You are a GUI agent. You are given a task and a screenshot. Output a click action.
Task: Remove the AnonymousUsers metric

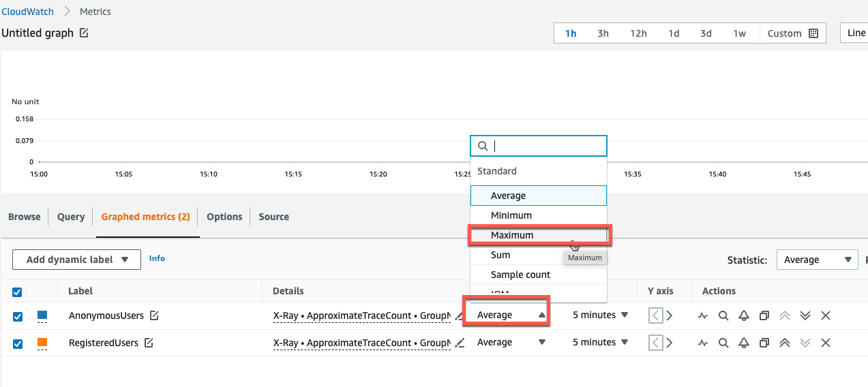tap(826, 315)
